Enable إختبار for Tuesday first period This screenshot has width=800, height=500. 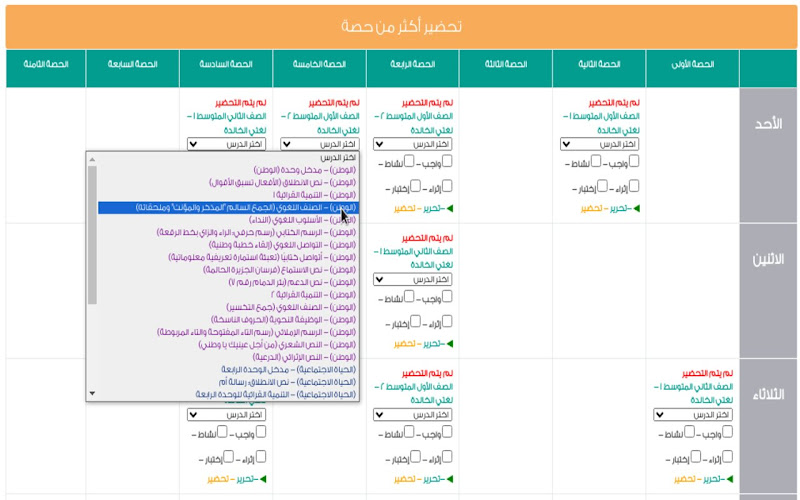(x=696, y=457)
